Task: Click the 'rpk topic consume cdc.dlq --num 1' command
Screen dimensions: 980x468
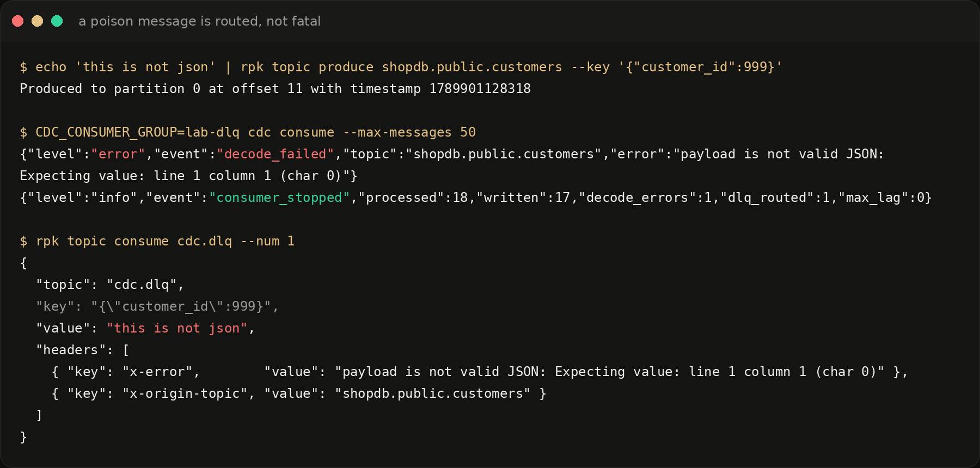Action: (157, 241)
